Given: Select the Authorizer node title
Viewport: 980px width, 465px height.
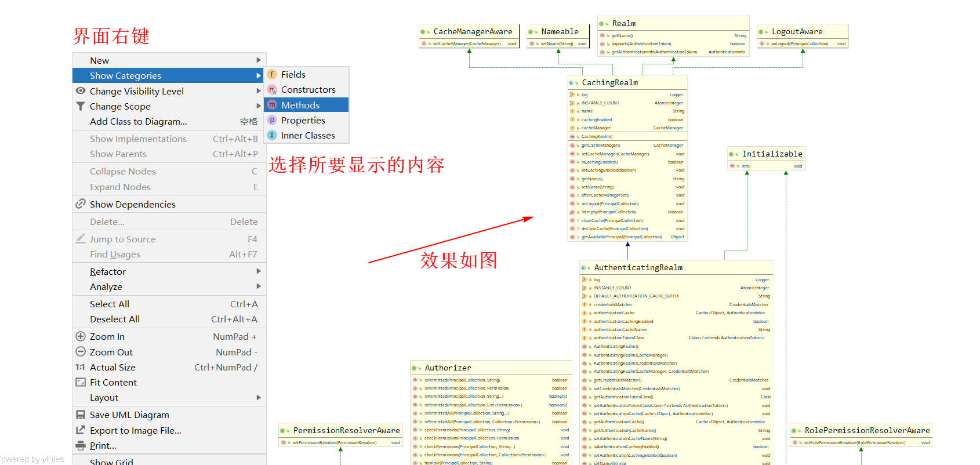Looking at the screenshot, I should click(448, 368).
